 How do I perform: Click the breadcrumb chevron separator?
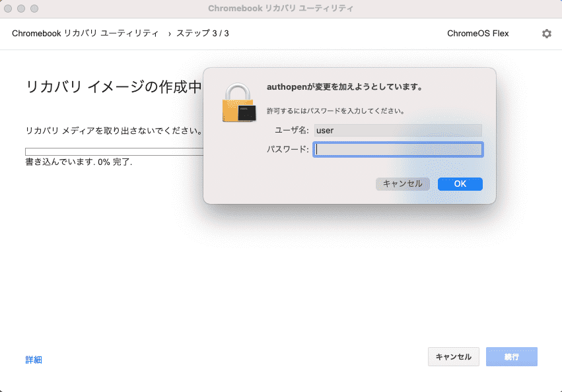pyautogui.click(x=170, y=34)
